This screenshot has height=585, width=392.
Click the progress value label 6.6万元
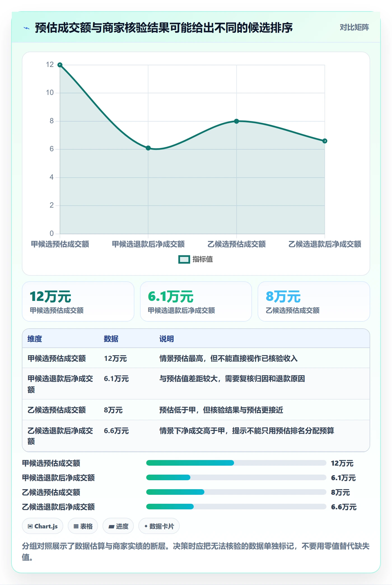[x=344, y=507]
